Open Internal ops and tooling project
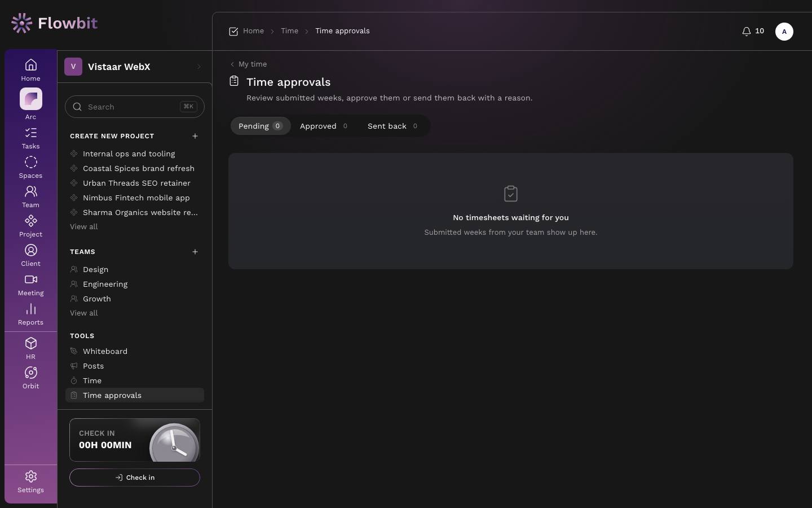This screenshot has width=812, height=508. (x=135, y=154)
